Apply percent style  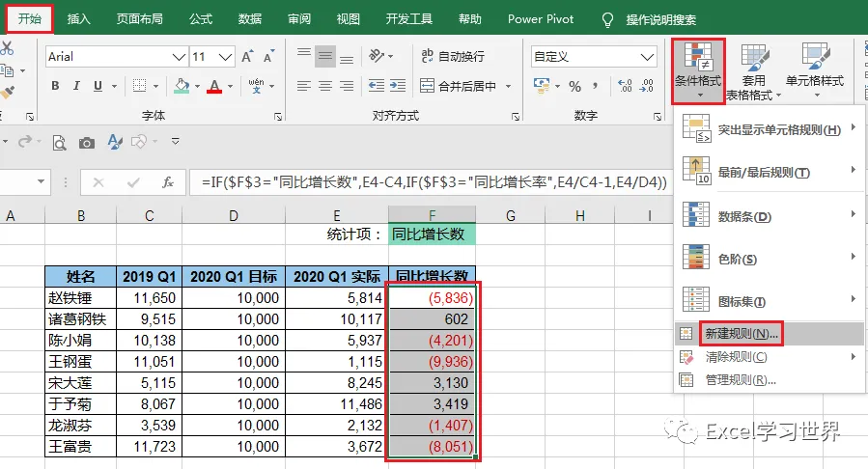tap(575, 86)
